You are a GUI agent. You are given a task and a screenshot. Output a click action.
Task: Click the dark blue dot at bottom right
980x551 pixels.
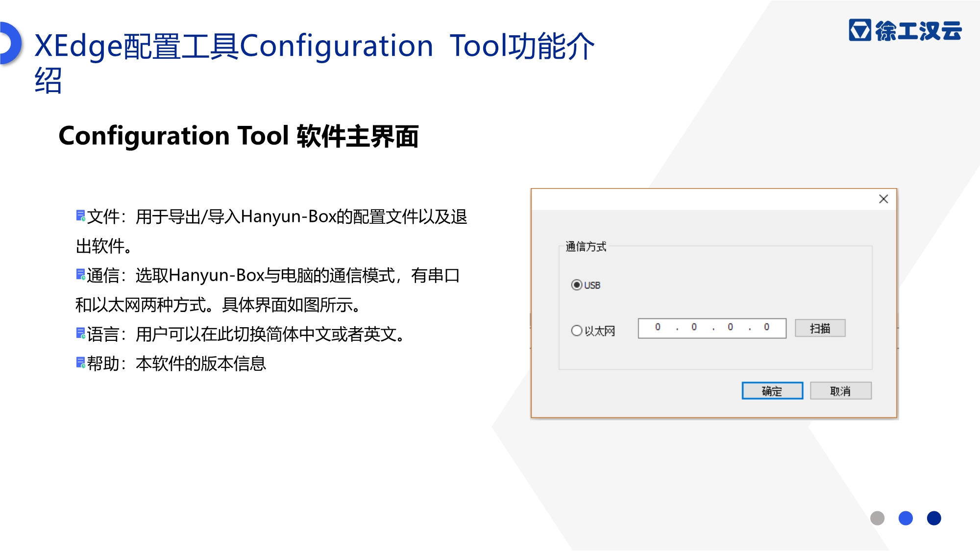click(x=934, y=518)
